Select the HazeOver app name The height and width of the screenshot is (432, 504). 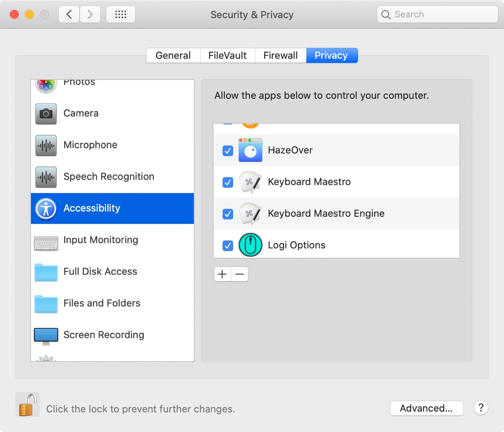[x=290, y=150]
